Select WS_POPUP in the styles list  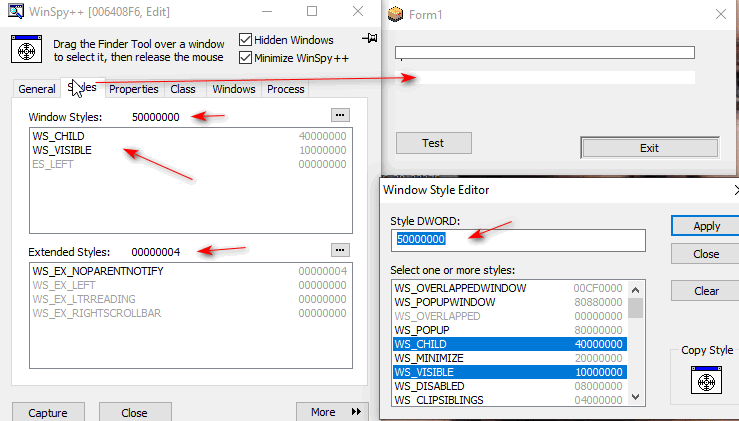click(510, 328)
